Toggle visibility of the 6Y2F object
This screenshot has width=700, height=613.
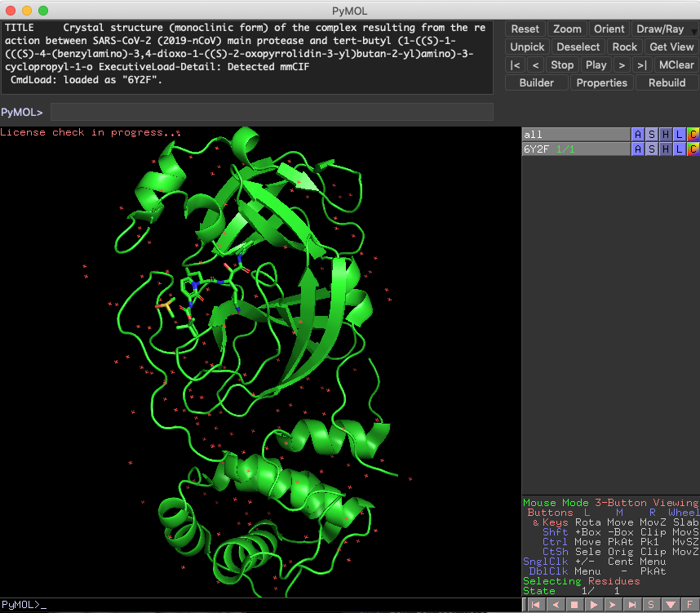coord(576,149)
